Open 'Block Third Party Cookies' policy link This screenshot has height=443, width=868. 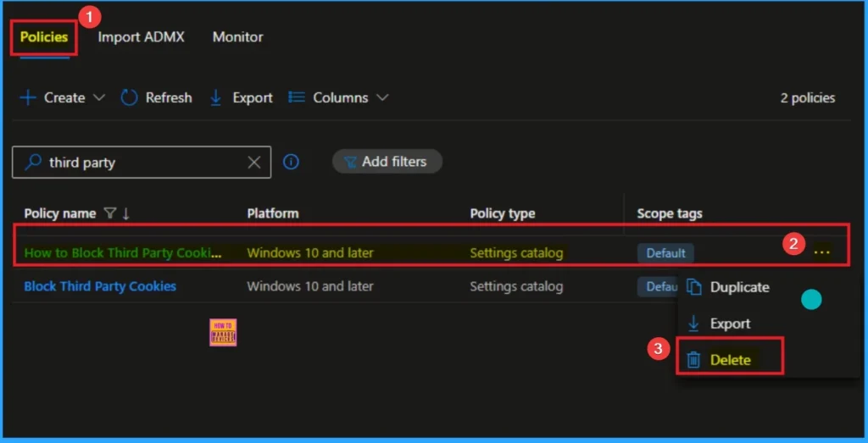coord(100,286)
